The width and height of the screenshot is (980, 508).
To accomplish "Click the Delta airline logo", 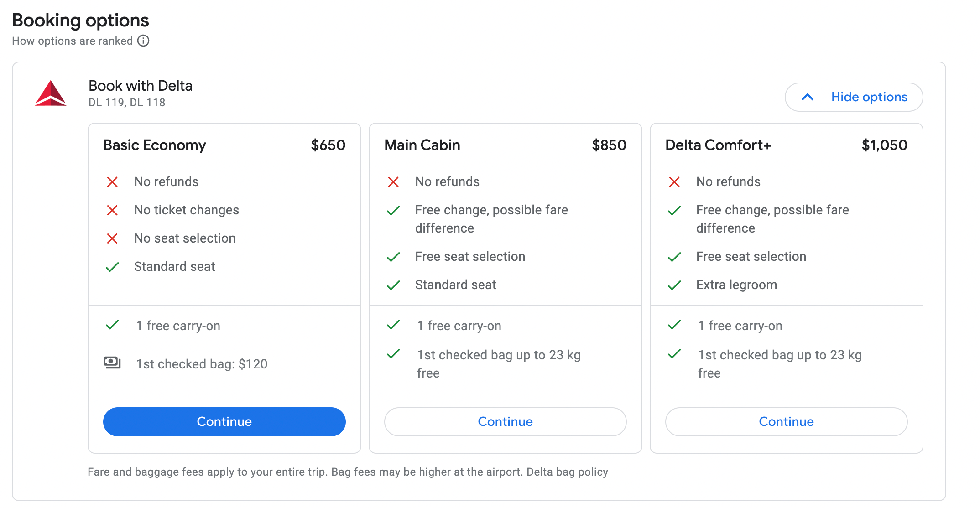I will pos(51,93).
